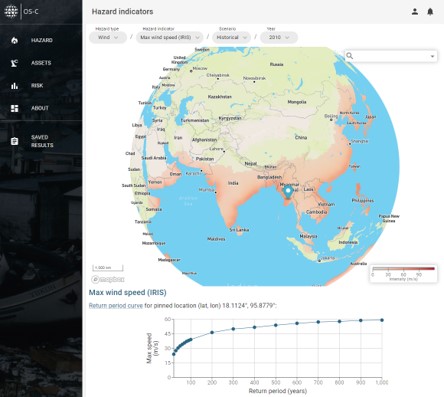Select the ABOUT menu item
Image resolution: width=444 pixels, height=397 pixels.
pyautogui.click(x=40, y=108)
